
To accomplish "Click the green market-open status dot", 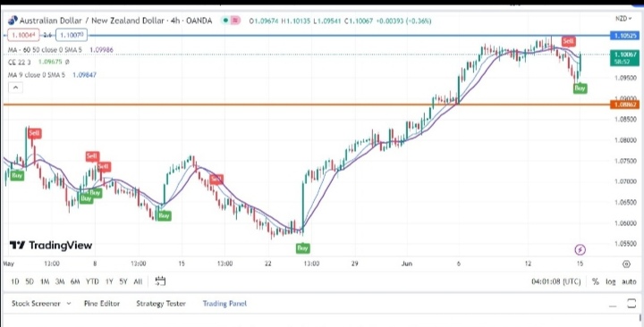I will point(225,21).
